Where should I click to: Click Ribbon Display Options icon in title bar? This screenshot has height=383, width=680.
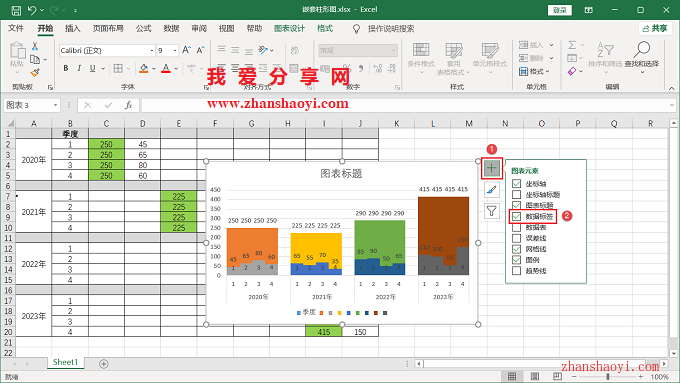click(x=588, y=10)
